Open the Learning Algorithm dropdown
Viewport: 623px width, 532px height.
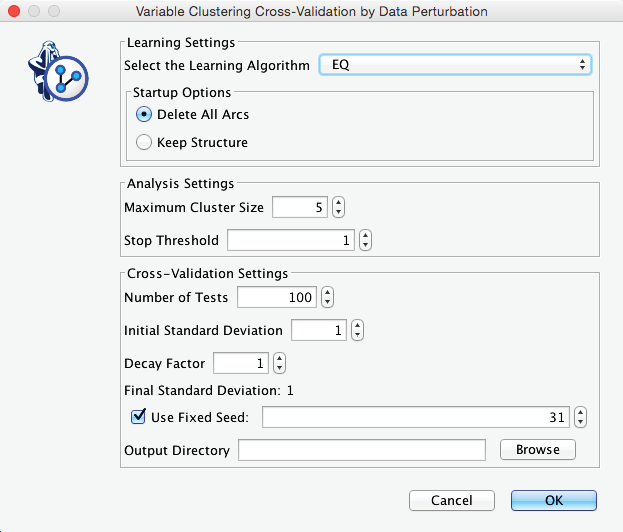point(455,65)
